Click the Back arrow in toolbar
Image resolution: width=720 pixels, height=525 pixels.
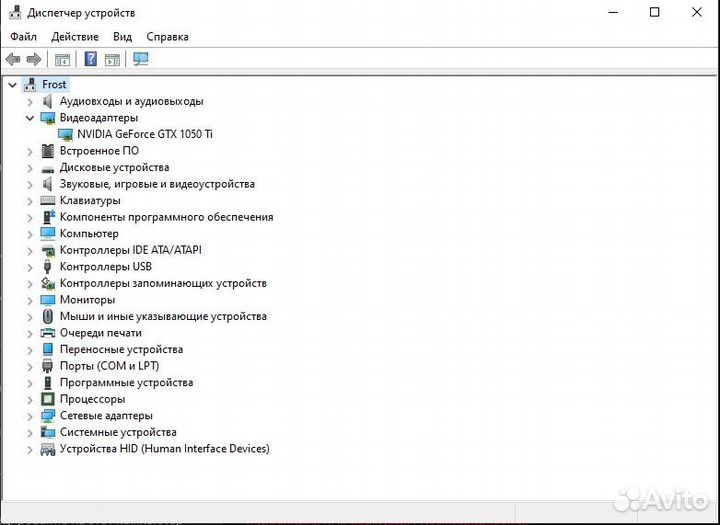(x=13, y=59)
